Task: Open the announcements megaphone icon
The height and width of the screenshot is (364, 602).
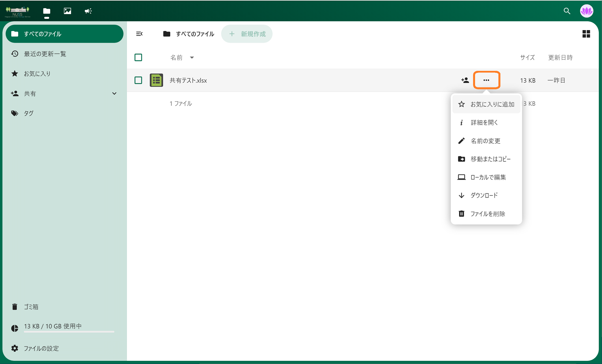Action: click(88, 11)
